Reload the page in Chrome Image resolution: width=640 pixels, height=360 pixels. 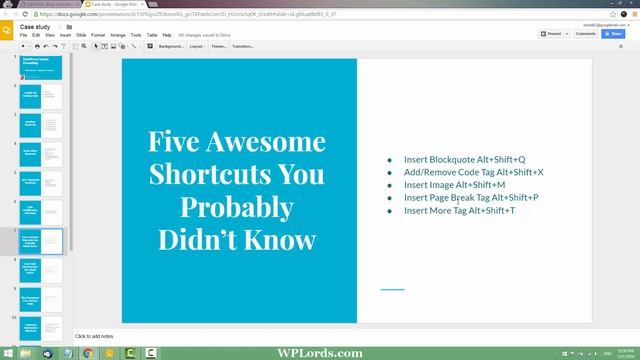click(x=25, y=14)
